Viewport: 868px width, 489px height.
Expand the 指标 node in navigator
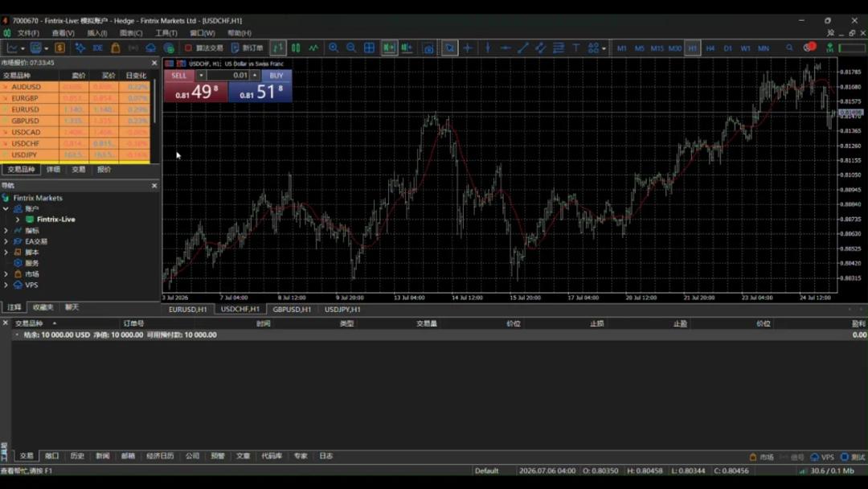coord(6,230)
